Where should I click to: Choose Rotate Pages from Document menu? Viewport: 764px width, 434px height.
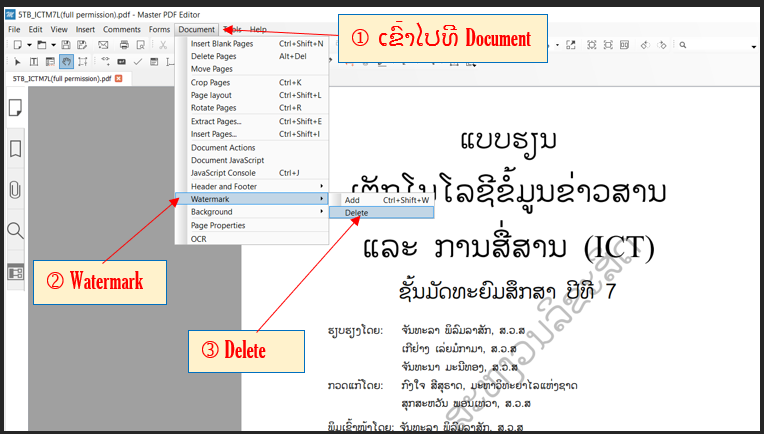click(214, 108)
